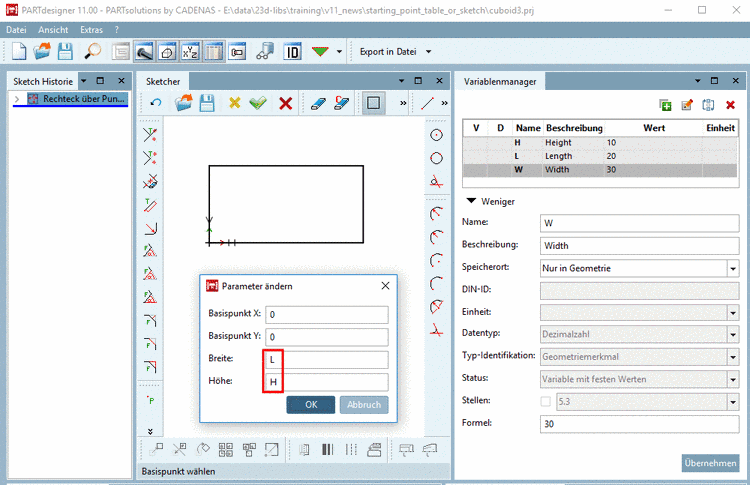Open the Datentyp dropdown

click(x=733, y=335)
